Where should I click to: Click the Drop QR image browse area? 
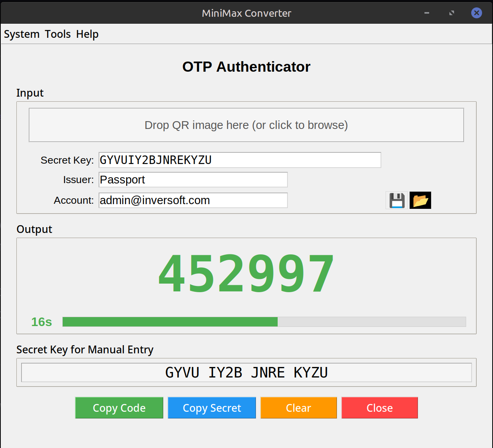tap(246, 125)
